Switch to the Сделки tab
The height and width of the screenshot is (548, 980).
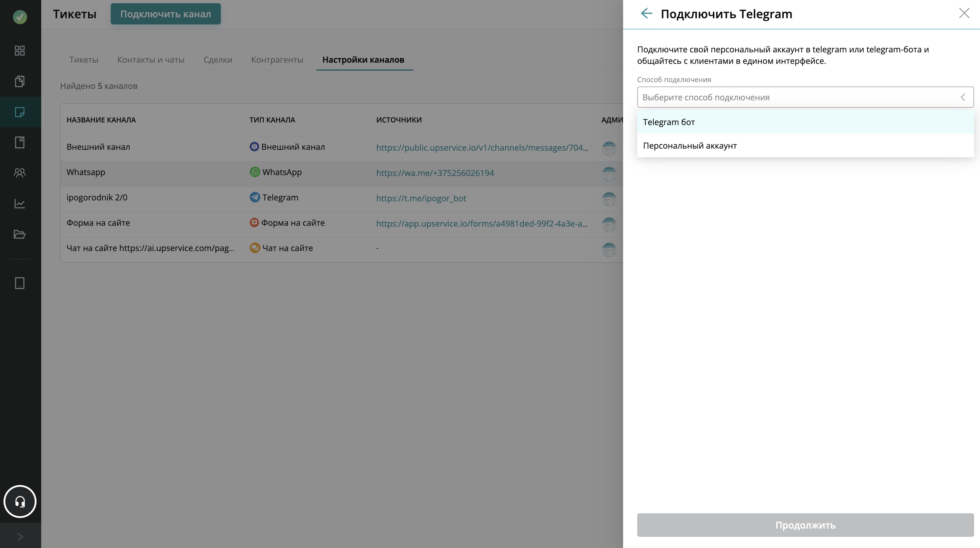(x=218, y=60)
